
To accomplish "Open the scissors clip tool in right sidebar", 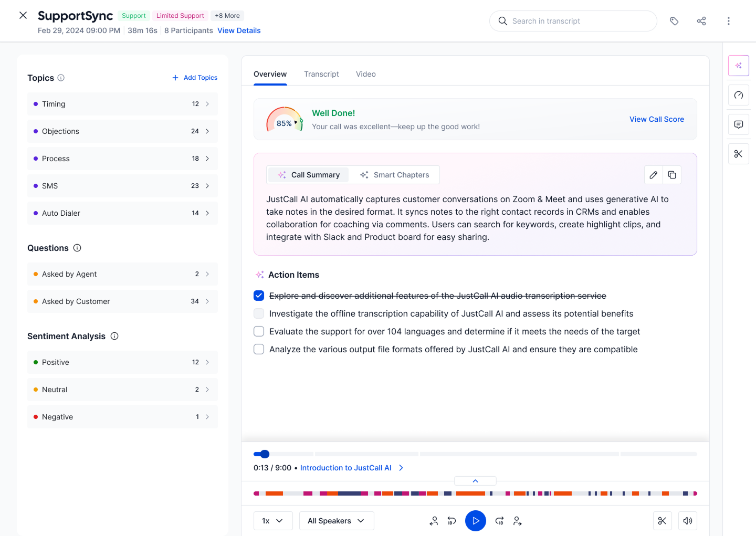I will pos(738,154).
